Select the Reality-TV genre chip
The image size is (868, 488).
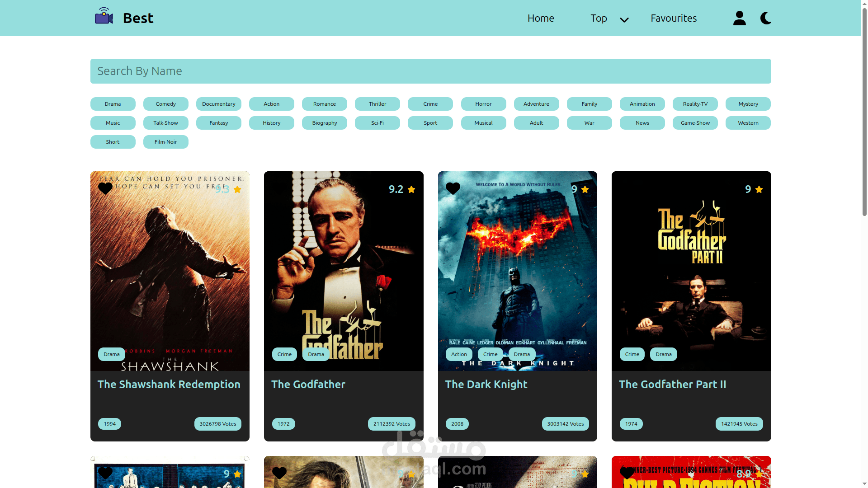pos(695,104)
